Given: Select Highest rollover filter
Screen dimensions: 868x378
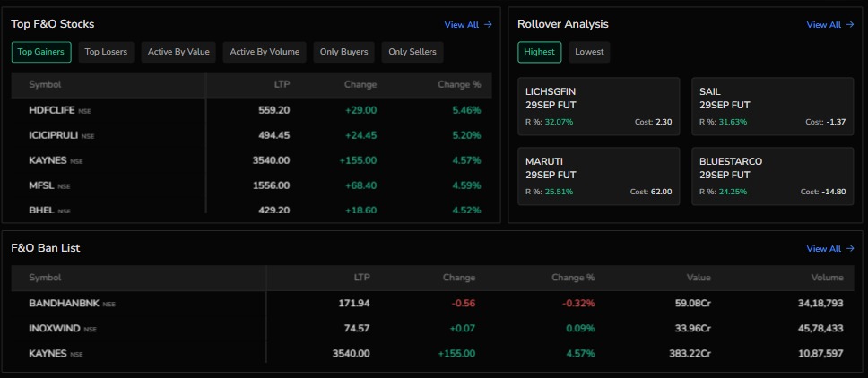Looking at the screenshot, I should (539, 52).
